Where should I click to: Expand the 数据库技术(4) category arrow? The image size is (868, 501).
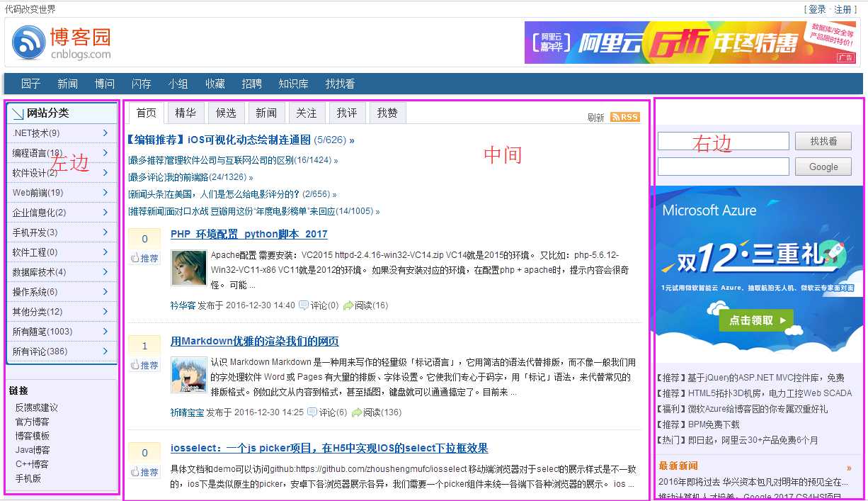(x=105, y=271)
